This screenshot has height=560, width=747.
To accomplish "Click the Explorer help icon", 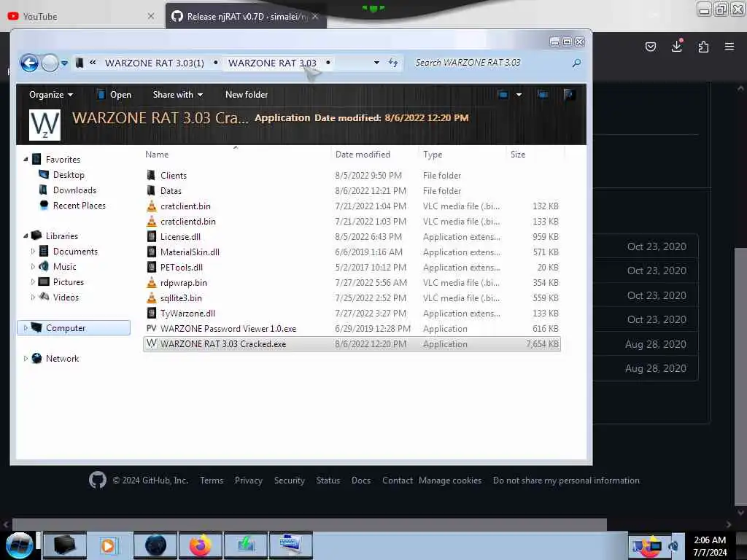I will tap(568, 95).
